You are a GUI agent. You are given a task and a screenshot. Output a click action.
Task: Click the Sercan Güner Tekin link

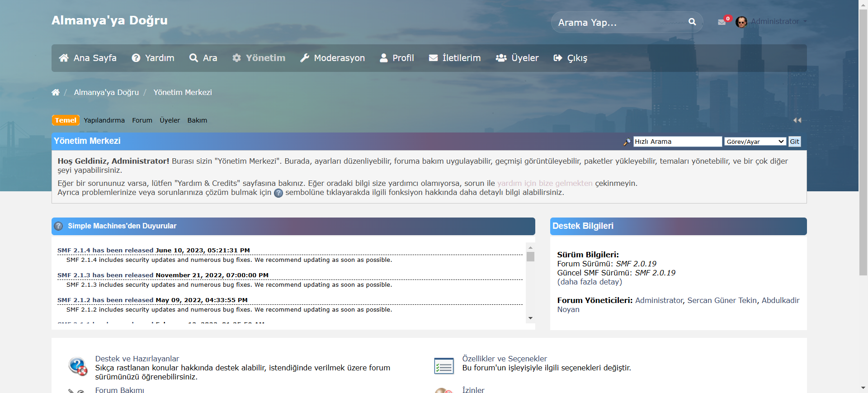722,300
